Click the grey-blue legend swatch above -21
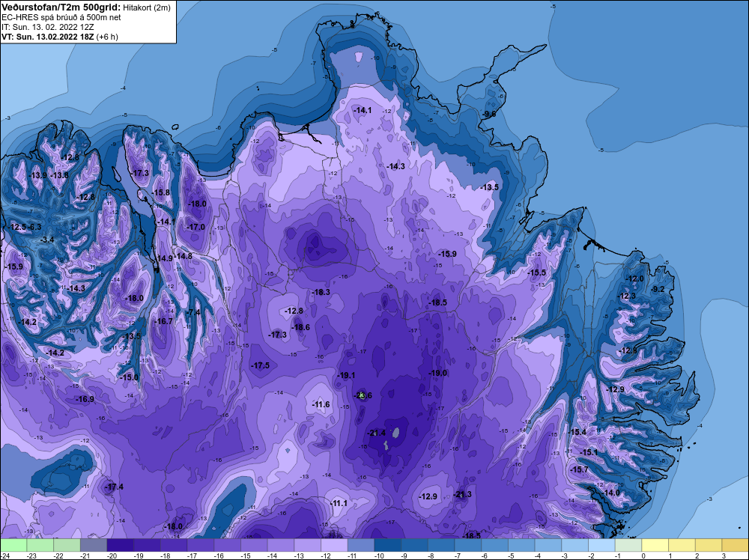This screenshot has width=749, height=560. tap(94, 545)
